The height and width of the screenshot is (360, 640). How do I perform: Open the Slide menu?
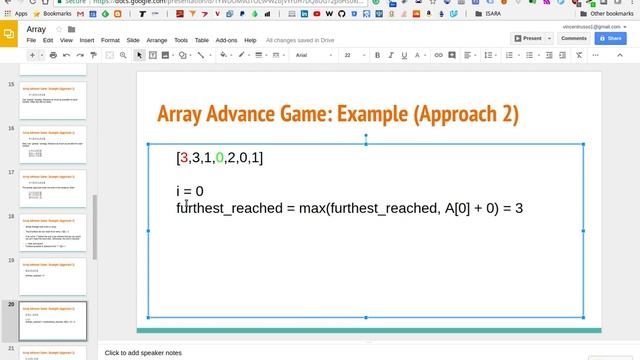tap(133, 40)
